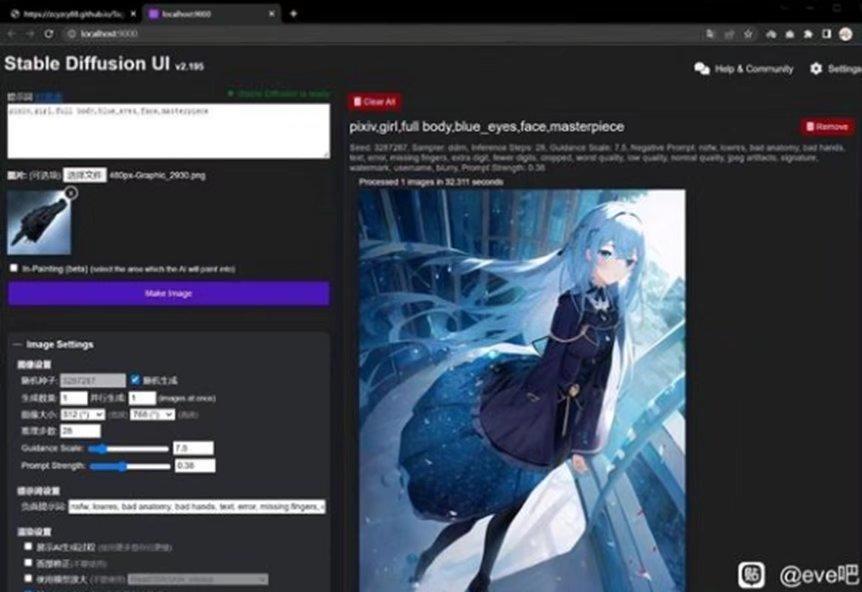Open the 512 image width dropdown
This screenshot has height=592, width=862.
82,414
